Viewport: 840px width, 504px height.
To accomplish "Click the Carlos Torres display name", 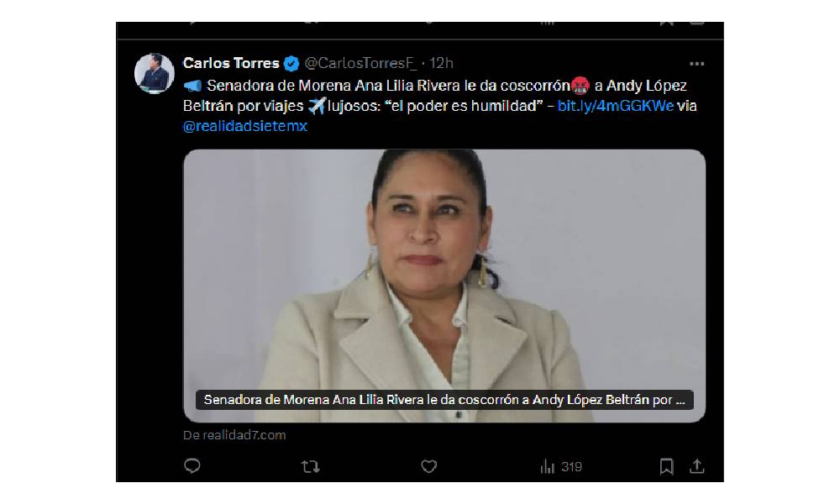I will (x=231, y=63).
